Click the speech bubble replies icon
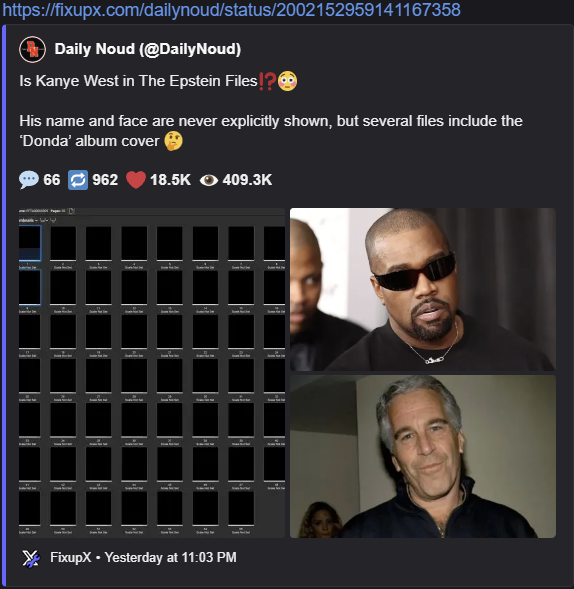 click(x=29, y=180)
